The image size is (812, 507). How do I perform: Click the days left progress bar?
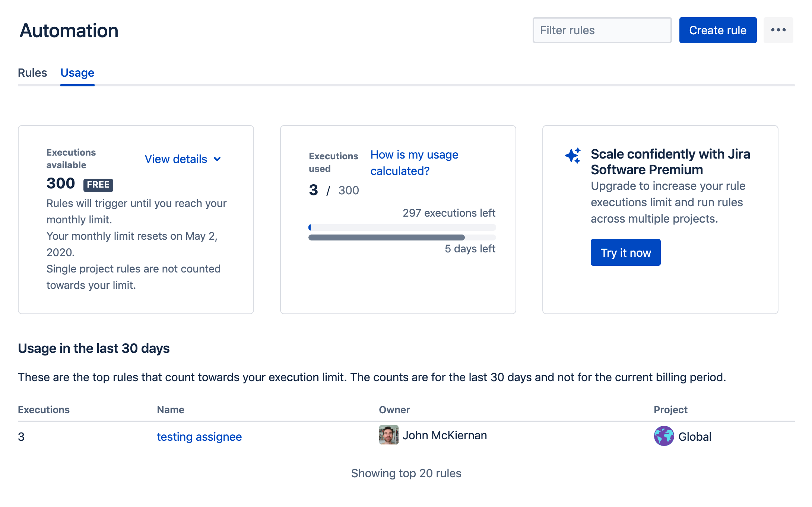tap(402, 237)
